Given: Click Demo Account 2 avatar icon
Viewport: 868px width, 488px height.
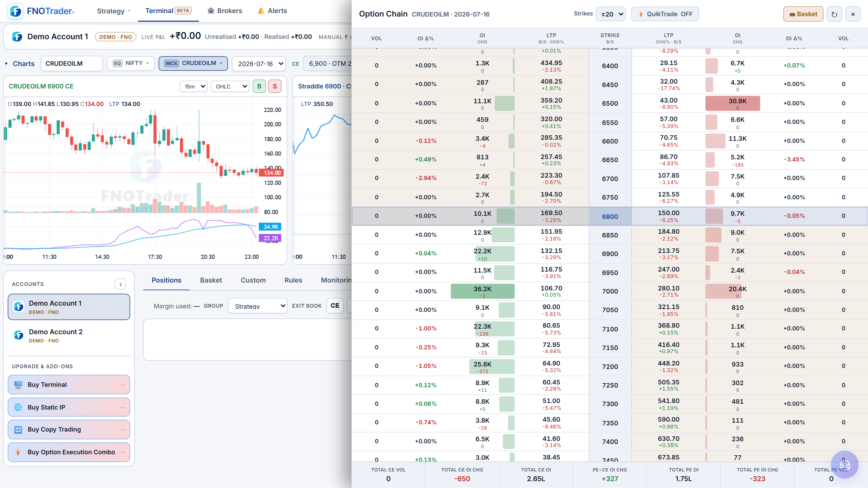Looking at the screenshot, I should click(x=19, y=335).
